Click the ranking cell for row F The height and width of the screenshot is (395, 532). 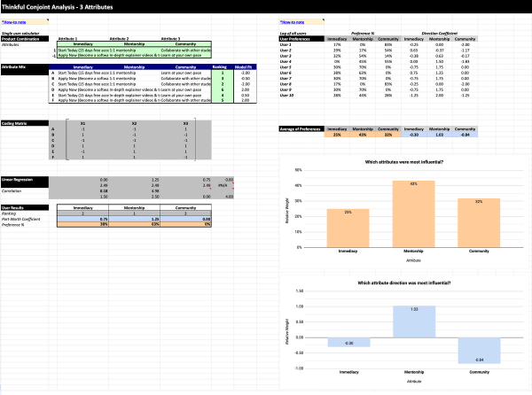point(223,100)
